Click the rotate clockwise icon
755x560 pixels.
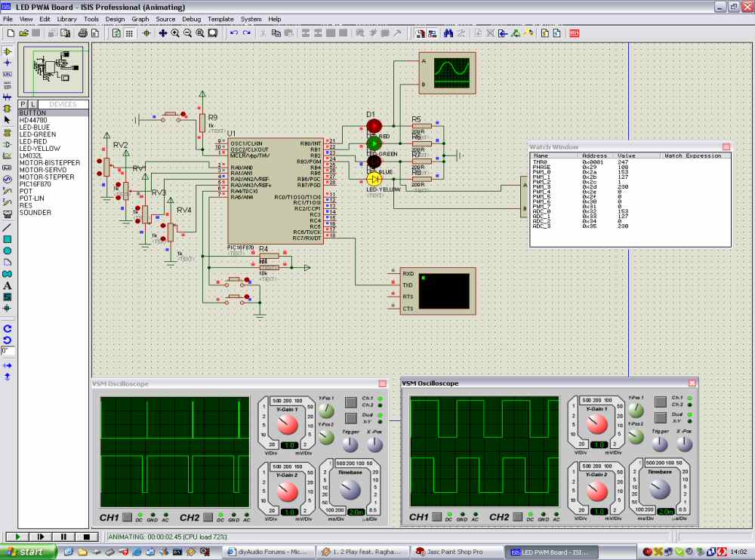[x=8, y=328]
